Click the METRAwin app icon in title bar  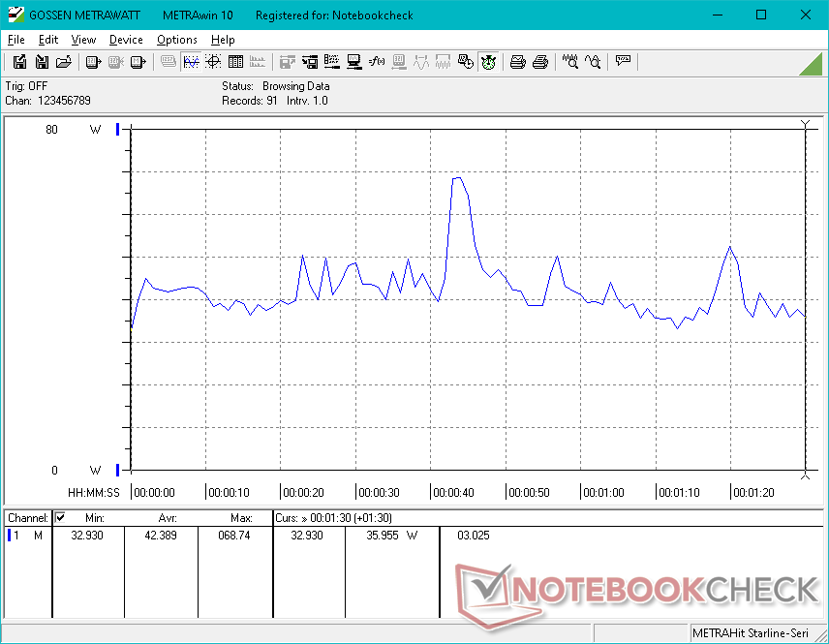15,15
